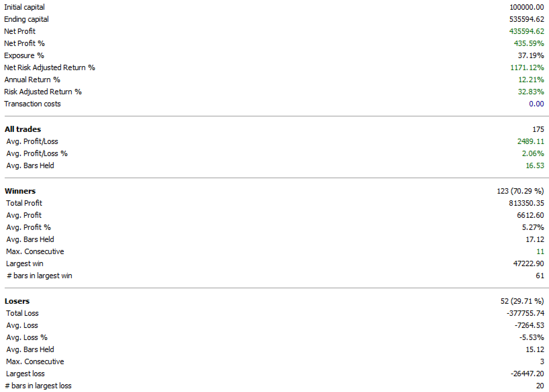This screenshot has height=392, width=549.
Task: Select the Winners section heading
Action: pyautogui.click(x=20, y=191)
